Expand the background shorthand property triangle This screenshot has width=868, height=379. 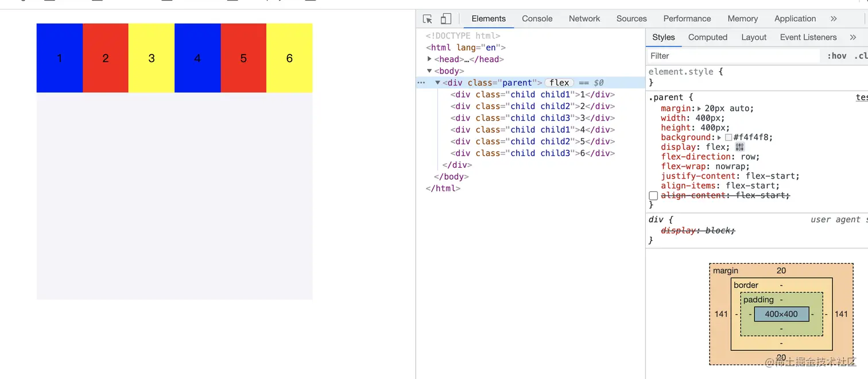point(719,138)
